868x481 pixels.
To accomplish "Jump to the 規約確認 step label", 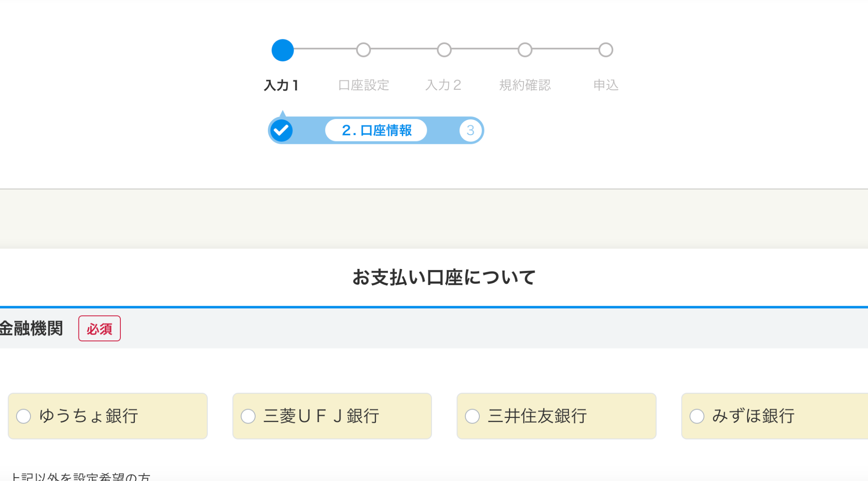I will coord(525,86).
